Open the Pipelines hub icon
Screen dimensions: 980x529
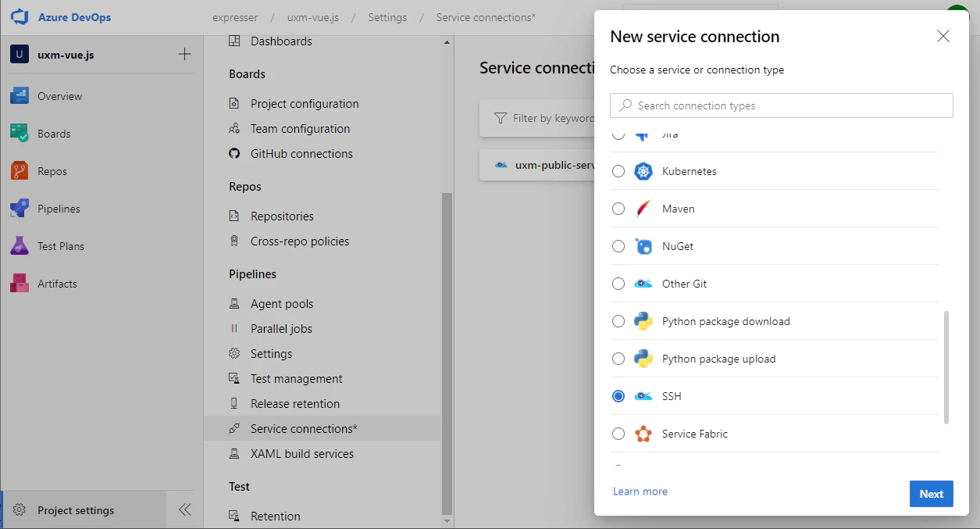coord(20,209)
